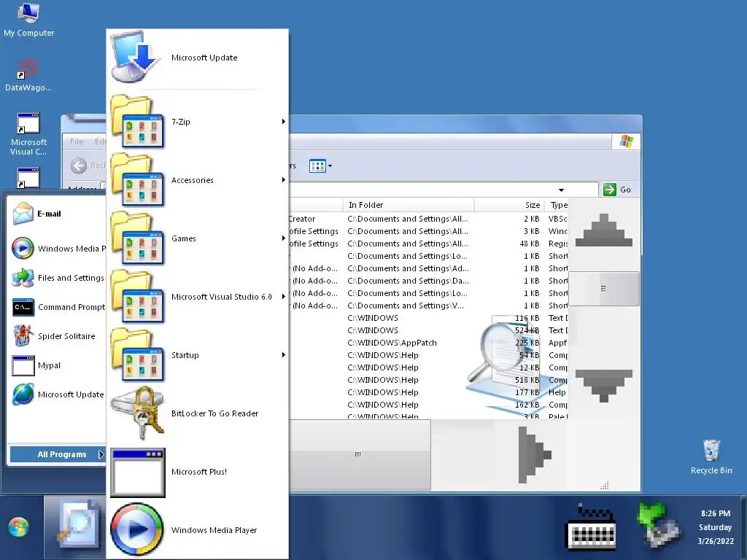Open Microsoft Update in Start menu left pane
The width and height of the screenshot is (747, 560).
pos(57,394)
